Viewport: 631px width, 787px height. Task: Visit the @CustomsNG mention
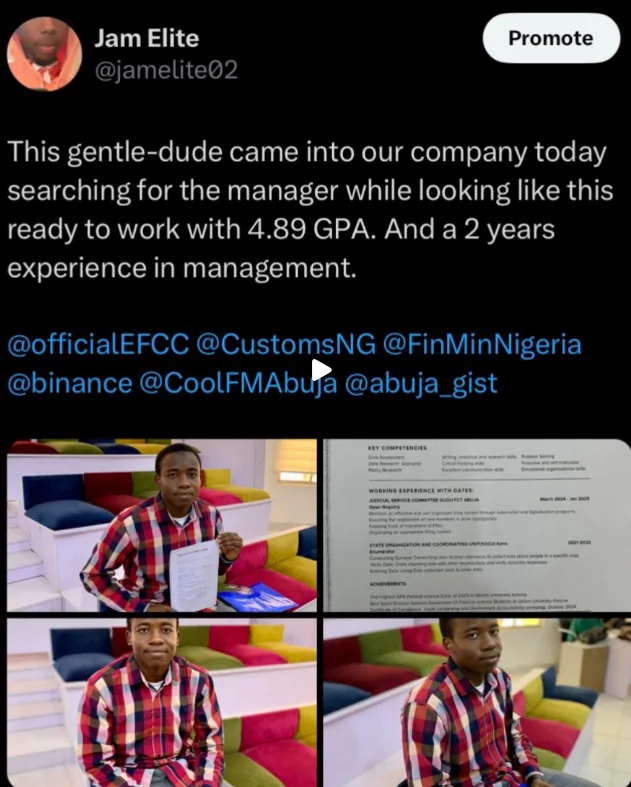pyautogui.click(x=284, y=344)
